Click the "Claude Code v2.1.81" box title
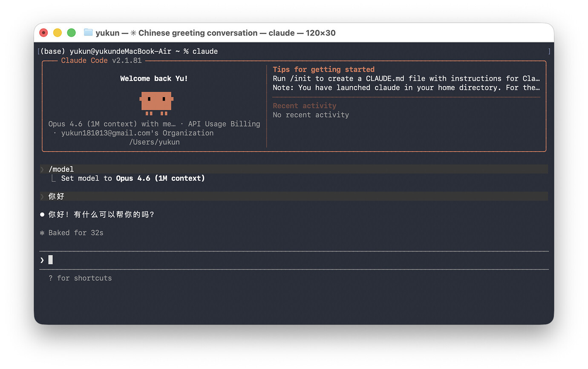The width and height of the screenshot is (588, 369). 101,61
